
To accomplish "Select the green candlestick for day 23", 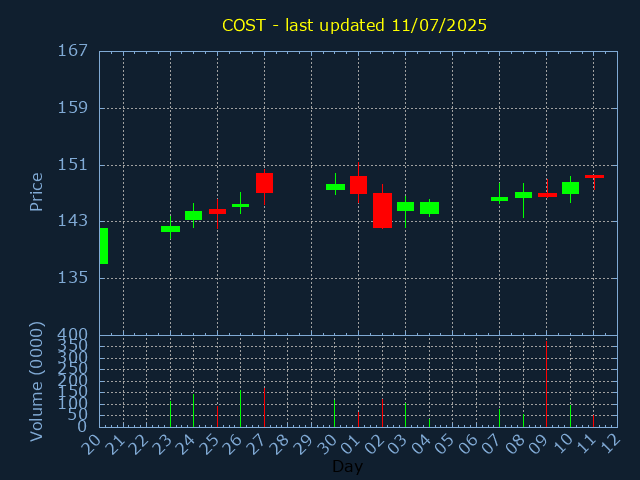I will coord(170,229).
